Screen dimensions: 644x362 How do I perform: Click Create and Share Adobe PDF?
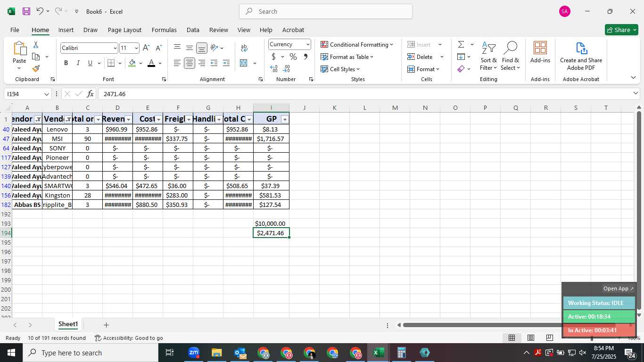click(x=581, y=56)
